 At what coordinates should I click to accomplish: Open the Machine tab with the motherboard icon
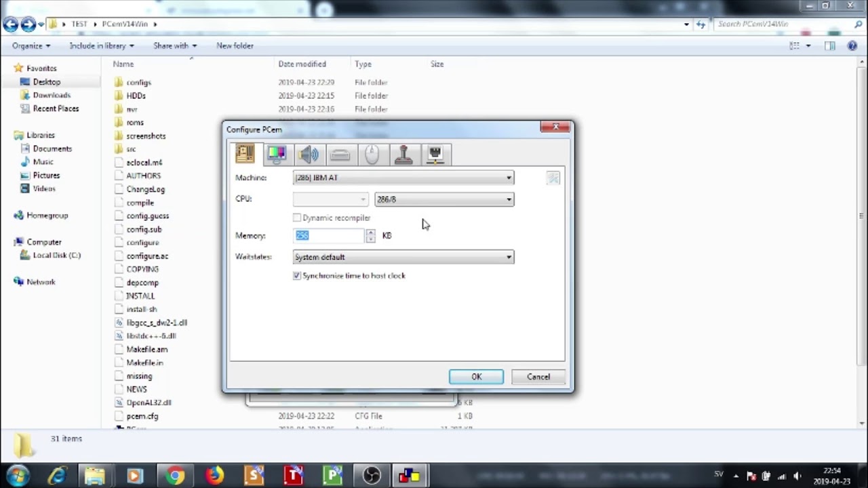245,154
